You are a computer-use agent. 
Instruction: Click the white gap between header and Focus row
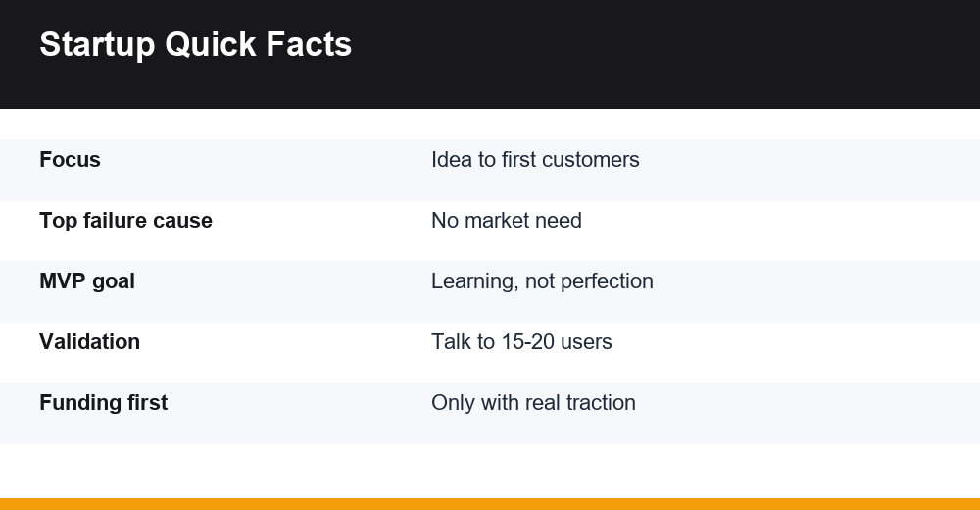coord(490,124)
